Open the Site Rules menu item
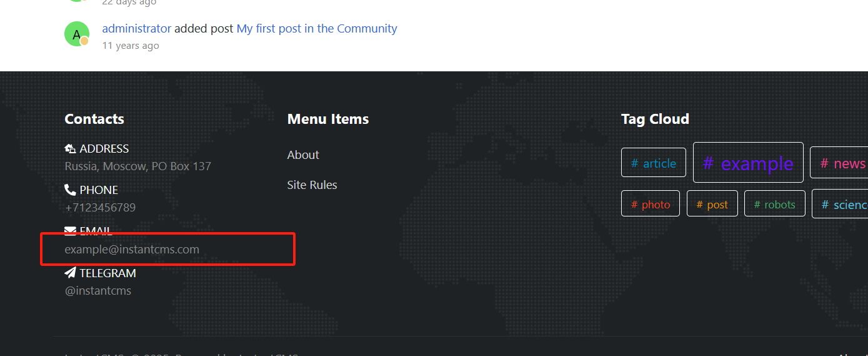 [x=312, y=185]
